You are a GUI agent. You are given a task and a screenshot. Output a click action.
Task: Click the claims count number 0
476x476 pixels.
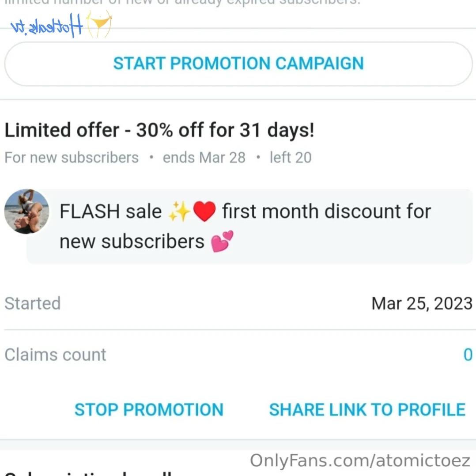pyautogui.click(x=468, y=355)
